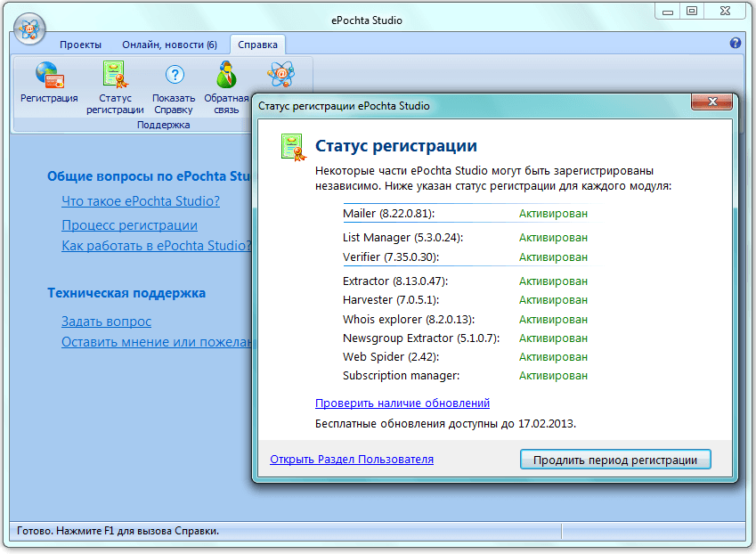This screenshot has height=554, width=756.
Task: Open Открыть Раздел Пользователя link
Action: pos(352,459)
